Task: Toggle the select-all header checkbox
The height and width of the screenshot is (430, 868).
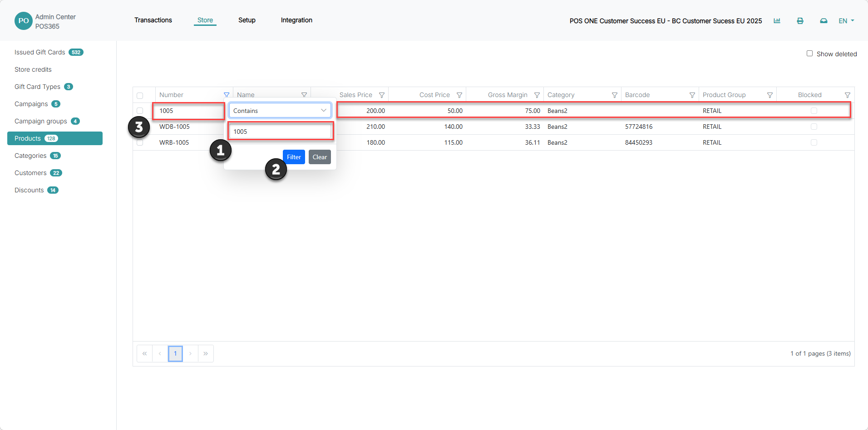Action: pos(140,95)
